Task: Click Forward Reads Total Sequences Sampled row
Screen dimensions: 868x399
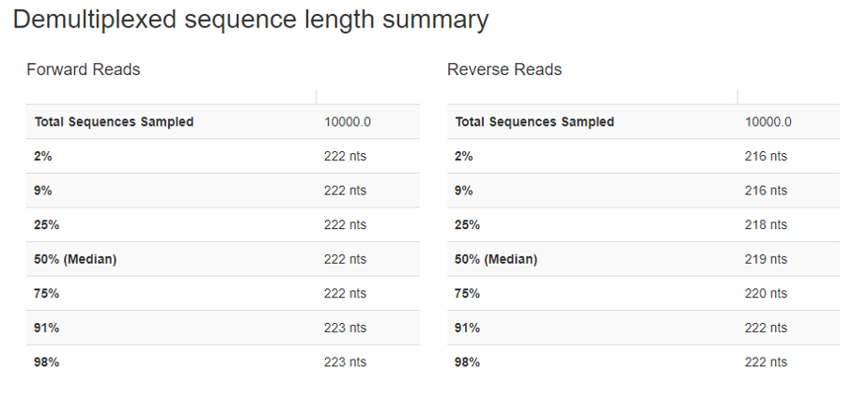Action: (x=114, y=122)
